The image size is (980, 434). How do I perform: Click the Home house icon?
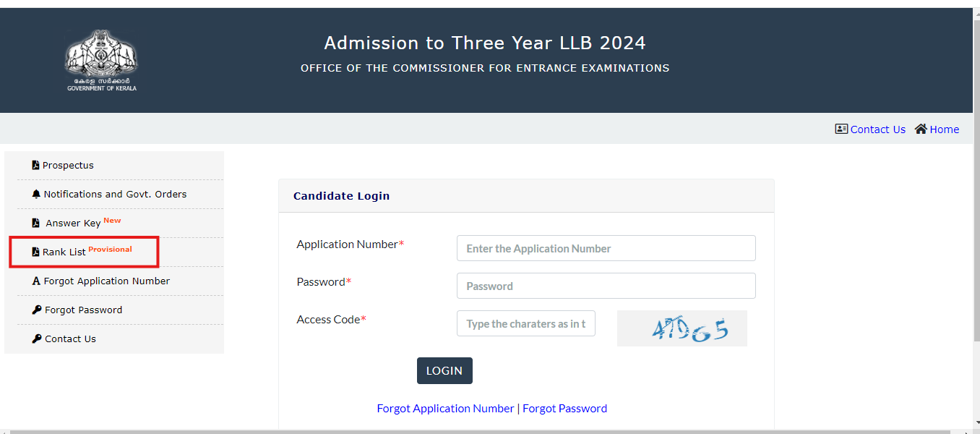pyautogui.click(x=921, y=129)
